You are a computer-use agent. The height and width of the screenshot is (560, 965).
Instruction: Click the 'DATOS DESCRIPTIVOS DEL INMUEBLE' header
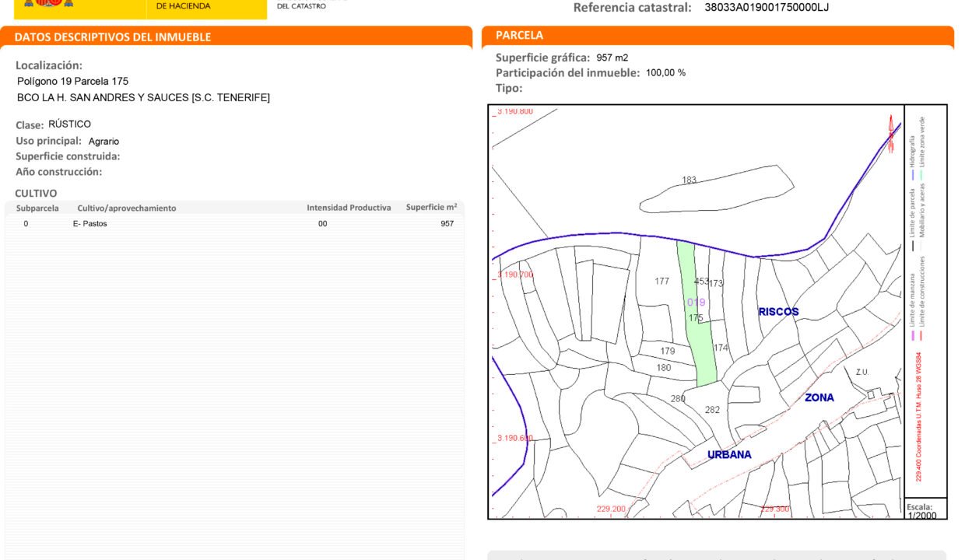click(x=113, y=37)
